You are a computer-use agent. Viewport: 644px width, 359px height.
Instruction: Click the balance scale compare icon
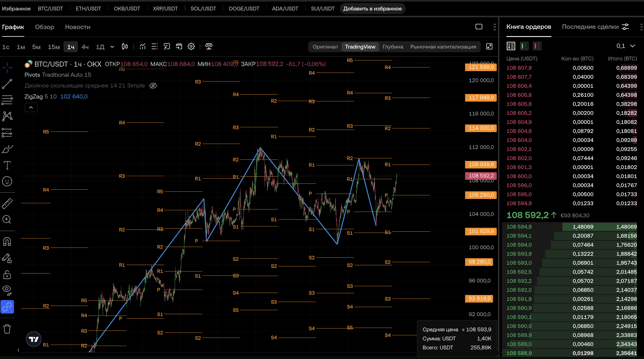point(209,46)
